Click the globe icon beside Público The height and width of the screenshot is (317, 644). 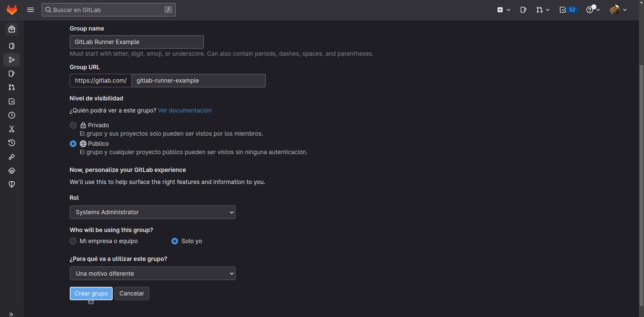83,144
